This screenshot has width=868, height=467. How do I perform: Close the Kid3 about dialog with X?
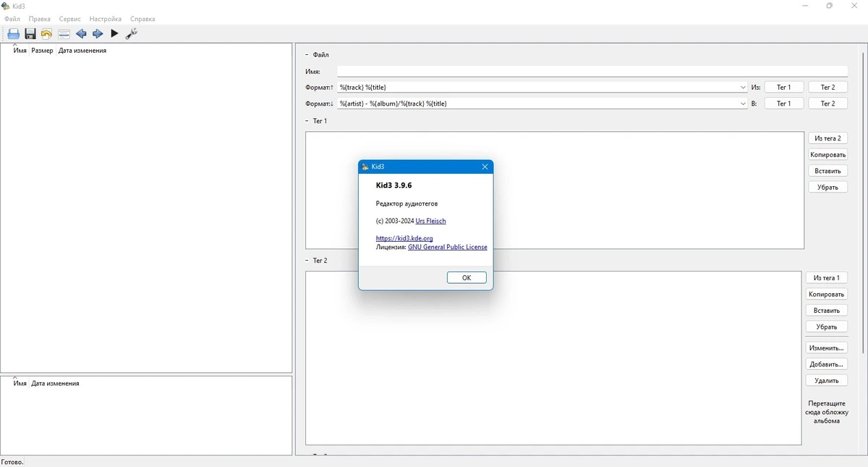tap(485, 167)
